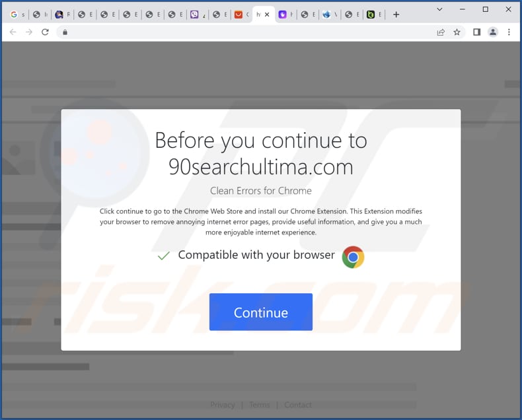The height and width of the screenshot is (420, 522).
Task: Click the 'Clean Errors for Chrome' subtitle
Action: (260, 191)
